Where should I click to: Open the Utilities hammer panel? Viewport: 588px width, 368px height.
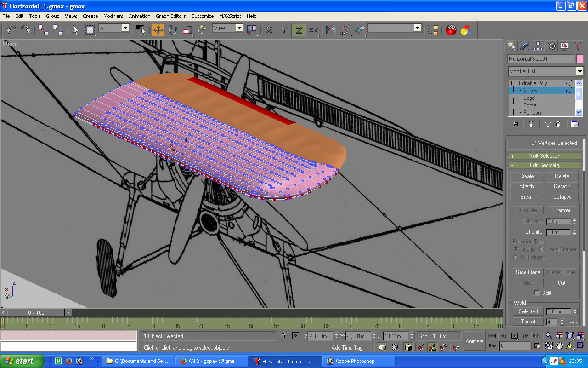pyautogui.click(x=577, y=46)
